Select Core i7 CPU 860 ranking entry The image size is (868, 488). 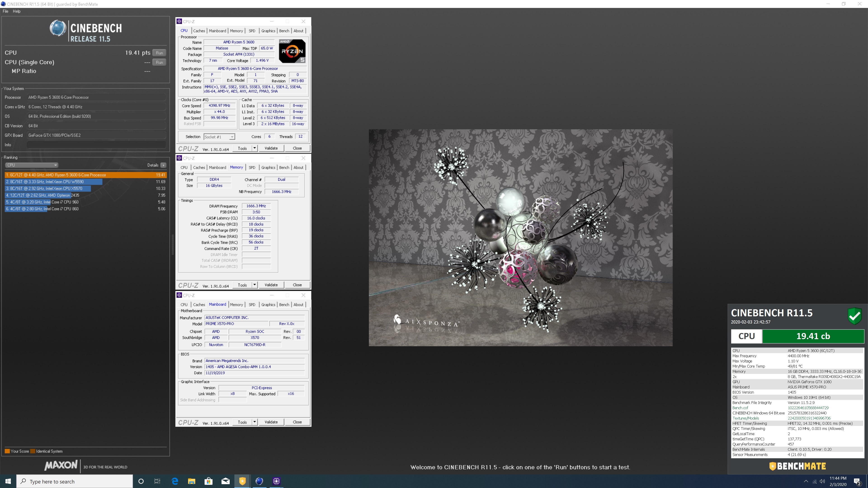click(x=86, y=209)
